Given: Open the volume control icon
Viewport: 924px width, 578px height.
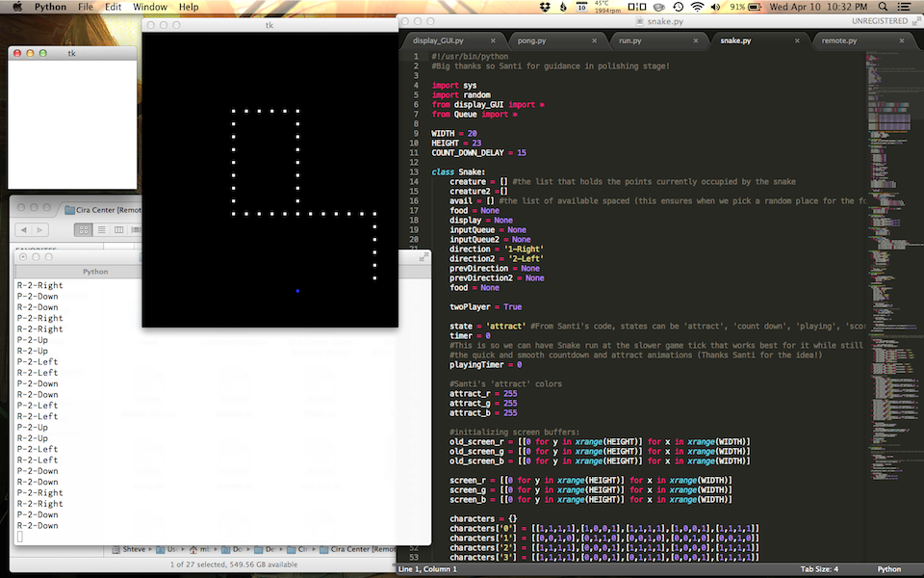Looking at the screenshot, I should click(715, 7).
